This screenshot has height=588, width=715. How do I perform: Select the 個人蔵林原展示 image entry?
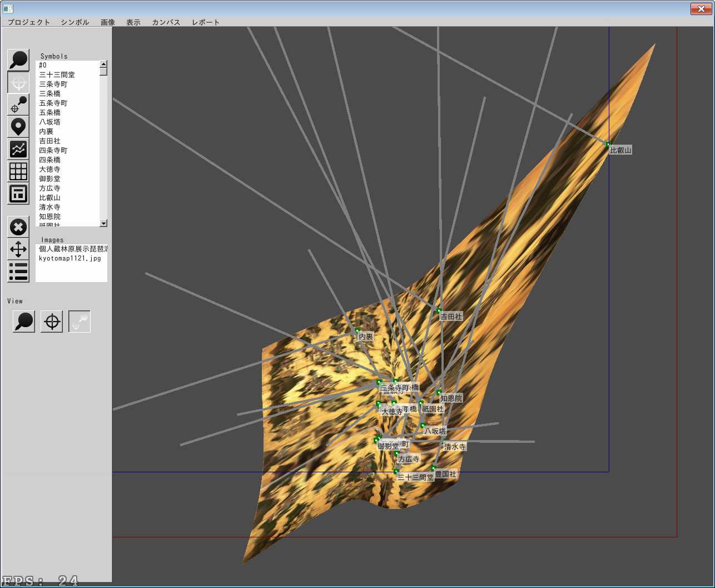pos(71,249)
